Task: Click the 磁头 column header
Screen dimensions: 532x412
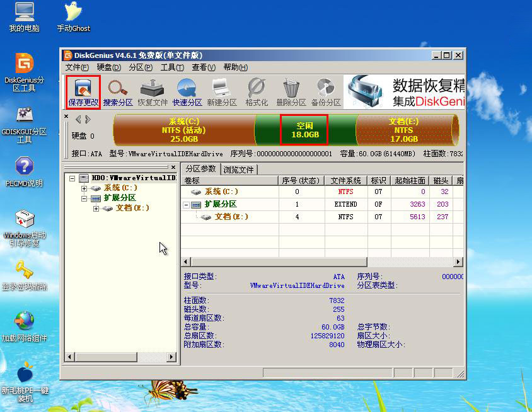Action: click(x=441, y=181)
